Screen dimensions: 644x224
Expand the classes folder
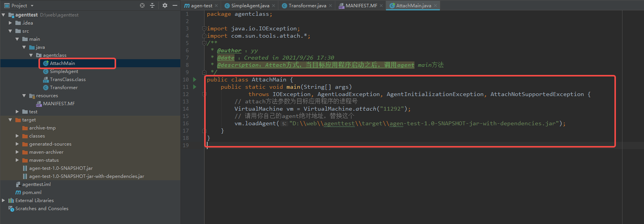pyautogui.click(x=18, y=136)
